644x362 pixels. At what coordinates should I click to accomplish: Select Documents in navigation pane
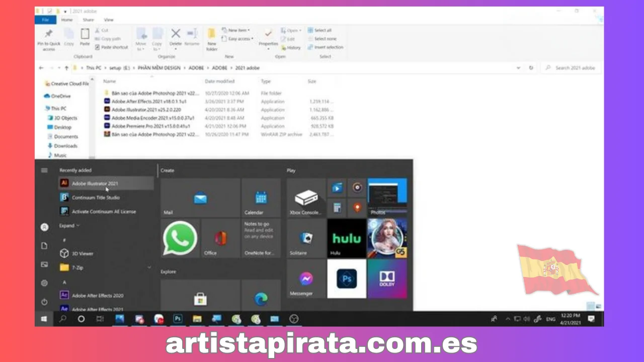click(62, 137)
